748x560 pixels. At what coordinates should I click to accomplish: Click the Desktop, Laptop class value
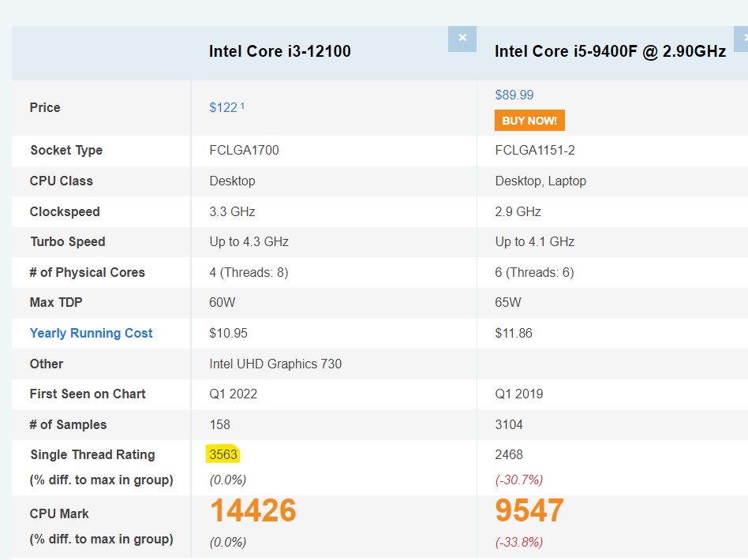pos(540,181)
